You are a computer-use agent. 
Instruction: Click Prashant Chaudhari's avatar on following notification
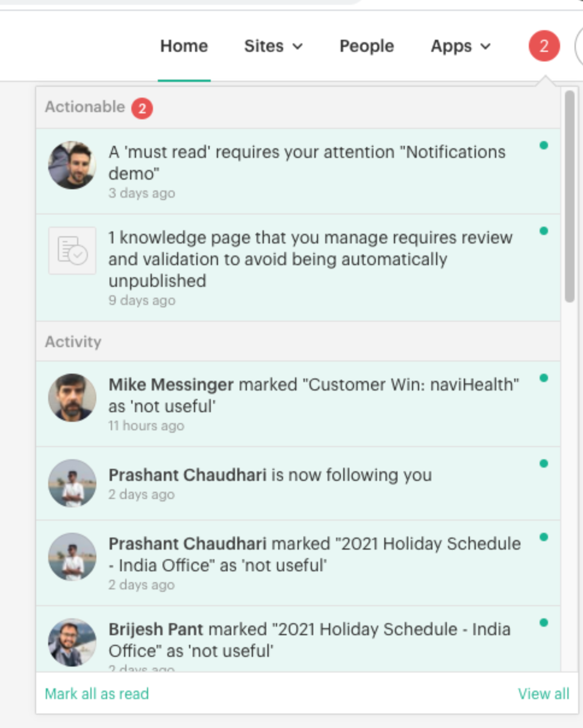pyautogui.click(x=72, y=483)
